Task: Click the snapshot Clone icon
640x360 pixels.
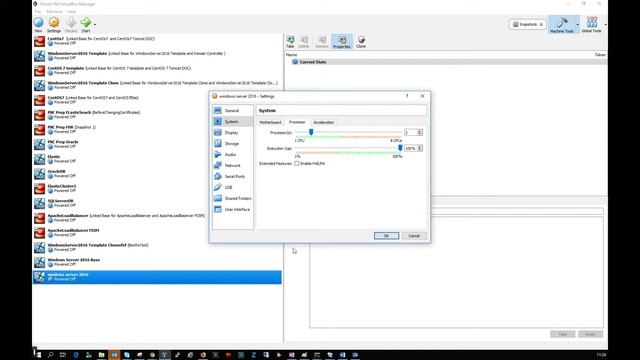Action: pos(361,42)
